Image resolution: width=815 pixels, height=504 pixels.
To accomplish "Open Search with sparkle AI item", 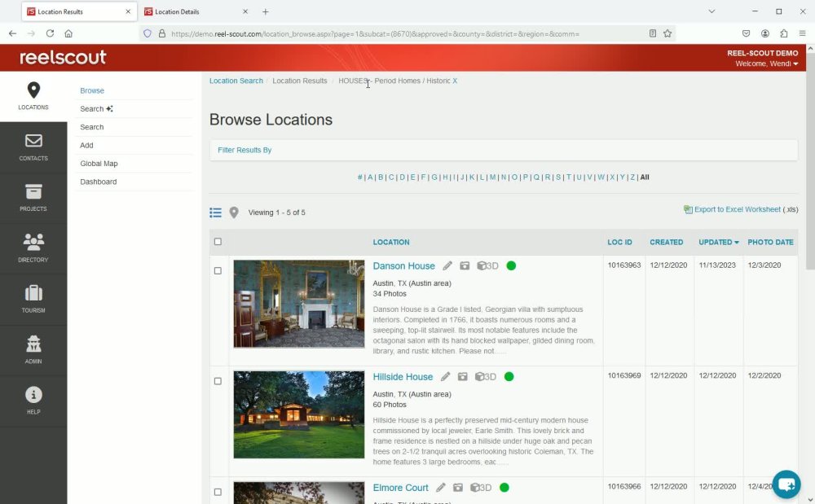I will (96, 108).
